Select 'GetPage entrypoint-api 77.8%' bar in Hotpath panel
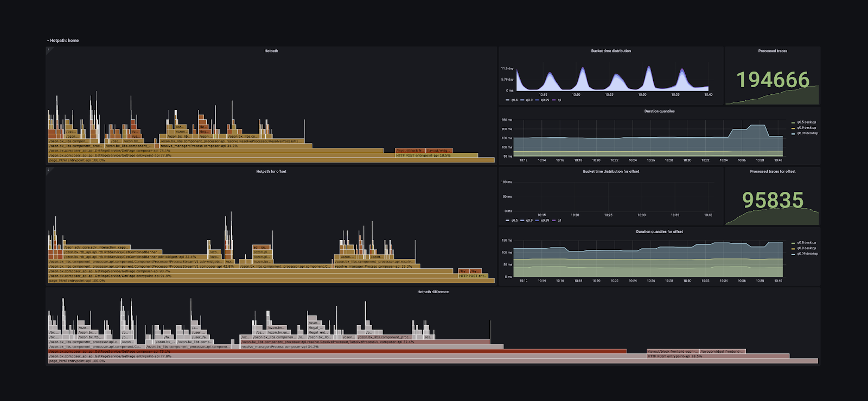This screenshot has width=868, height=401. tap(221, 156)
